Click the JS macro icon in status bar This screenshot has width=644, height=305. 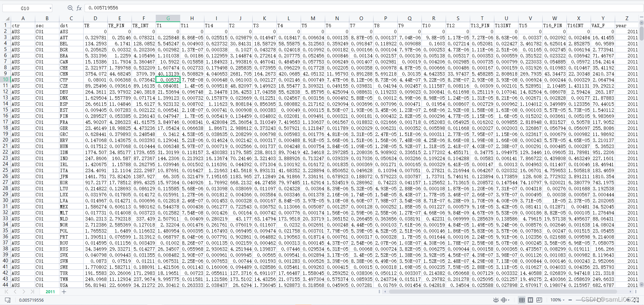coord(8,300)
